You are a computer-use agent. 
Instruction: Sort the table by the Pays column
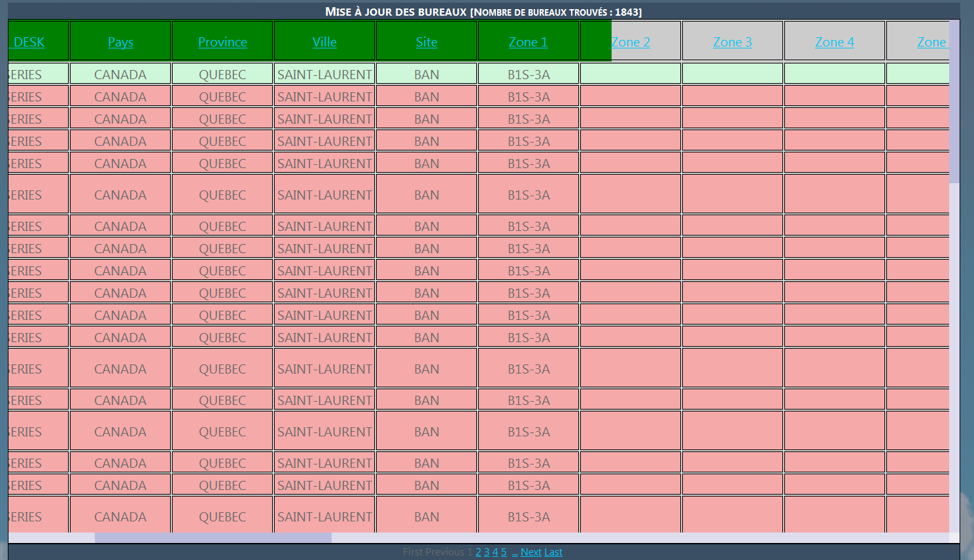[x=120, y=41]
